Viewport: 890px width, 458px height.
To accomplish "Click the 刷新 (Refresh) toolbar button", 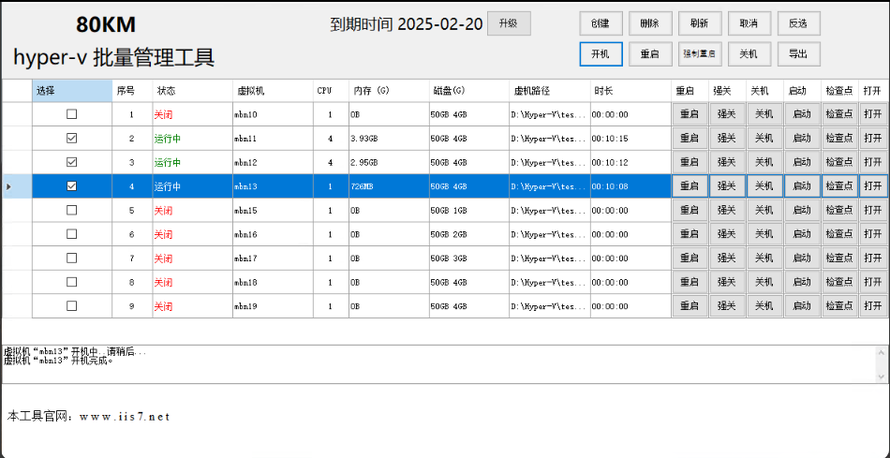I will coord(699,23).
